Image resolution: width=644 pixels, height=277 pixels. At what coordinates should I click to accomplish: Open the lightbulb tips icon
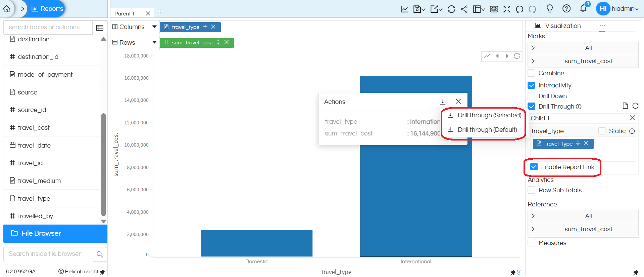550,9
